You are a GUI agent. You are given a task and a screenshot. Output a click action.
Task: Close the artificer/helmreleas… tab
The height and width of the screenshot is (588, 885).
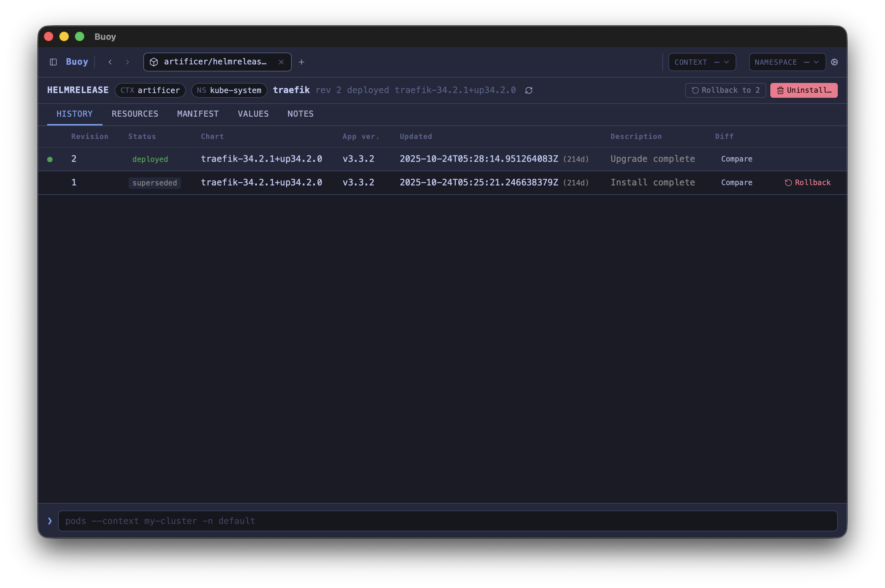coord(281,62)
